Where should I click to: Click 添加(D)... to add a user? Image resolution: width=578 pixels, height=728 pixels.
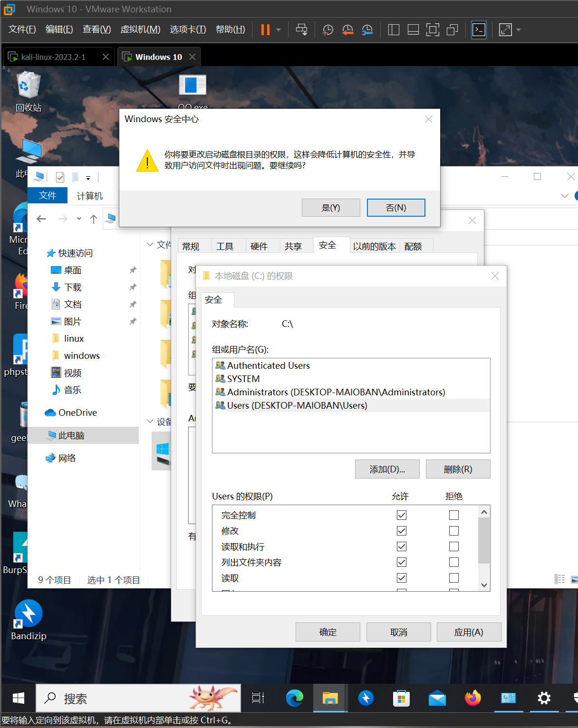coord(387,469)
